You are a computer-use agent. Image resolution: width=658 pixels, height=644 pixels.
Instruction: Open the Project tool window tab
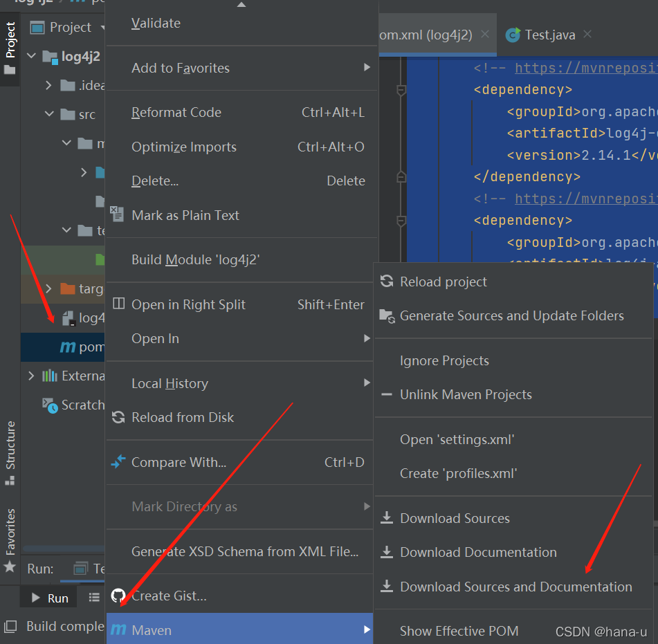[10, 48]
